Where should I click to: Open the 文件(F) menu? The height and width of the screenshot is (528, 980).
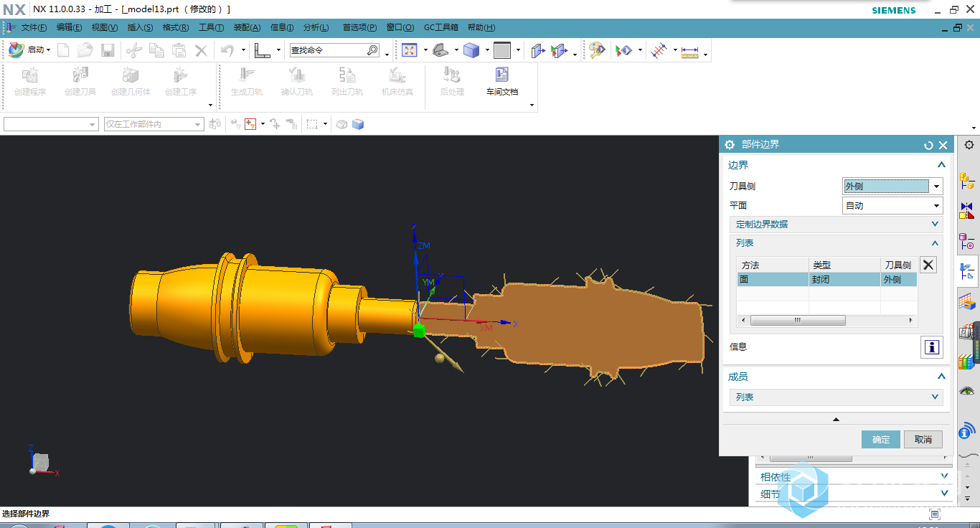pos(34,27)
